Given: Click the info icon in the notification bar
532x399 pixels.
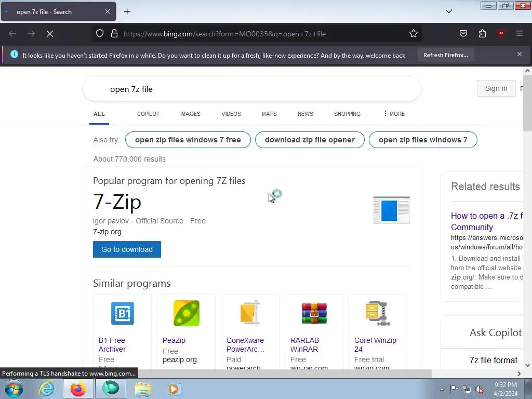Looking at the screenshot, I should click(x=14, y=54).
